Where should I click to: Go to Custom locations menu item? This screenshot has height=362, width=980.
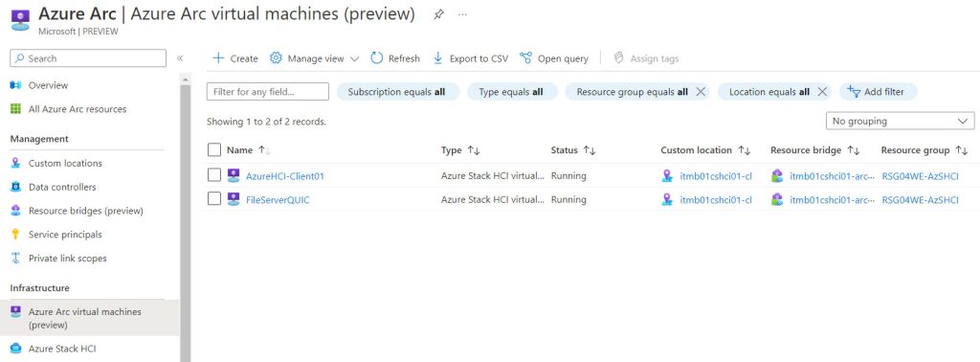pos(65,163)
